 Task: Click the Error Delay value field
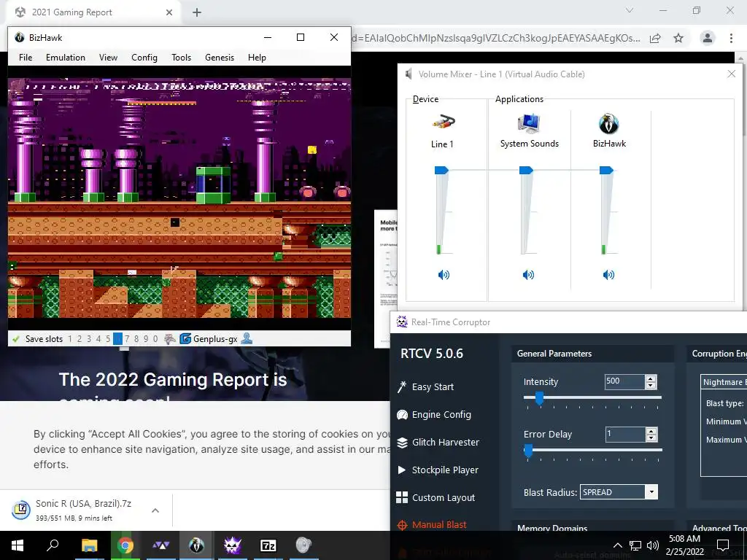coord(625,435)
